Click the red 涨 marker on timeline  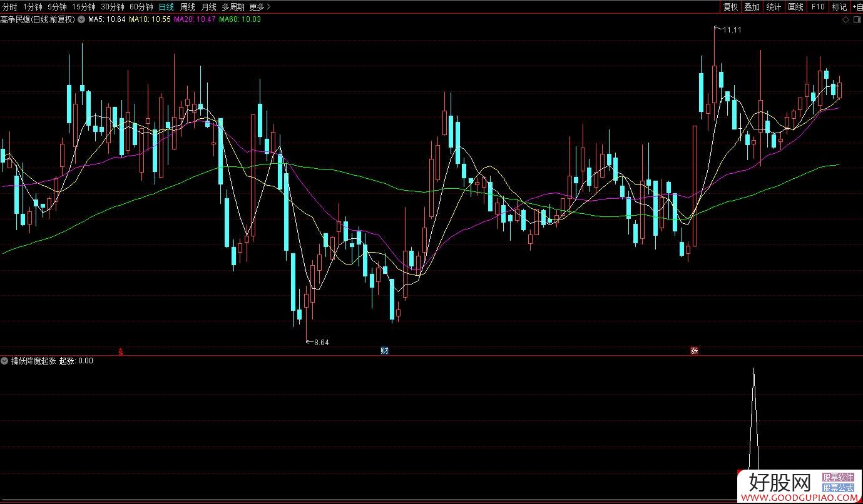coord(694,351)
